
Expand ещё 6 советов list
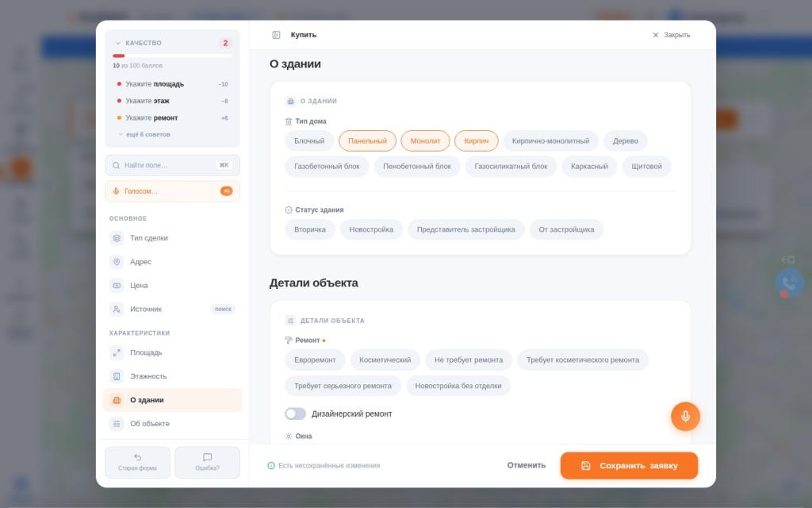click(x=144, y=134)
